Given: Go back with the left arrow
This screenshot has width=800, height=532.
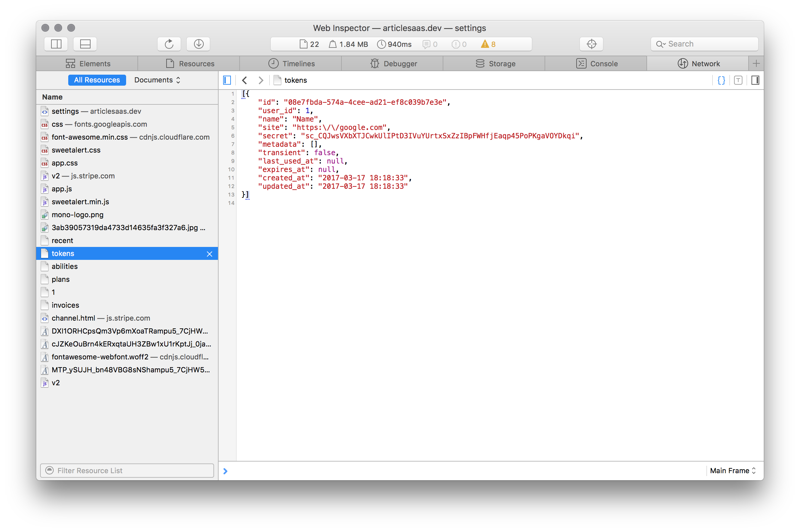Looking at the screenshot, I should point(244,80).
